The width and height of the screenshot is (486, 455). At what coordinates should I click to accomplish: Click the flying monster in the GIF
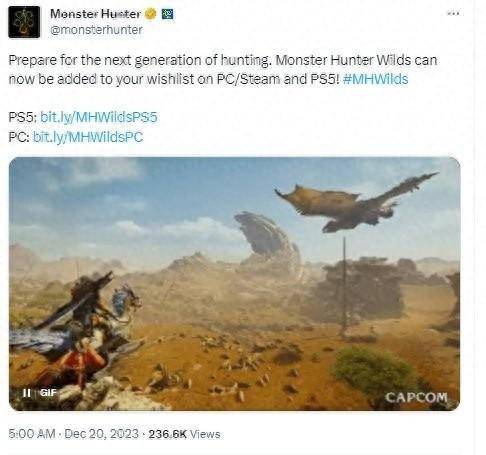[356, 202]
